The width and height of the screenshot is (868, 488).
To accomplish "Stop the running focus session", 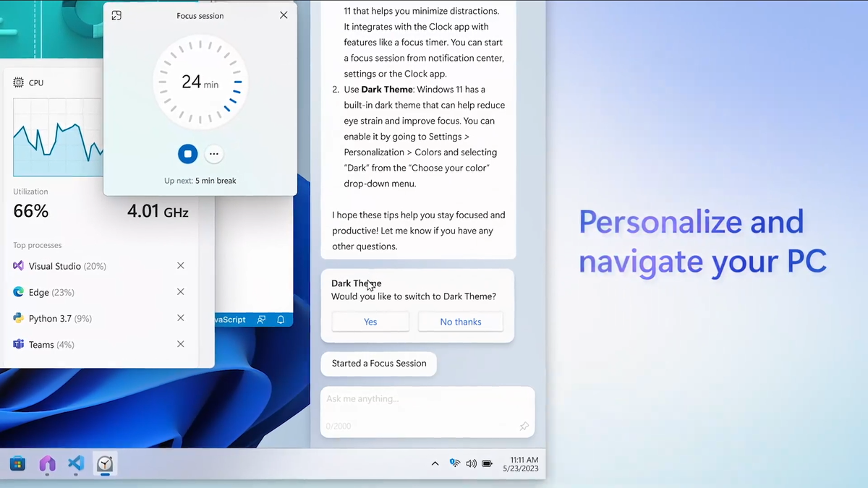I will [x=187, y=153].
